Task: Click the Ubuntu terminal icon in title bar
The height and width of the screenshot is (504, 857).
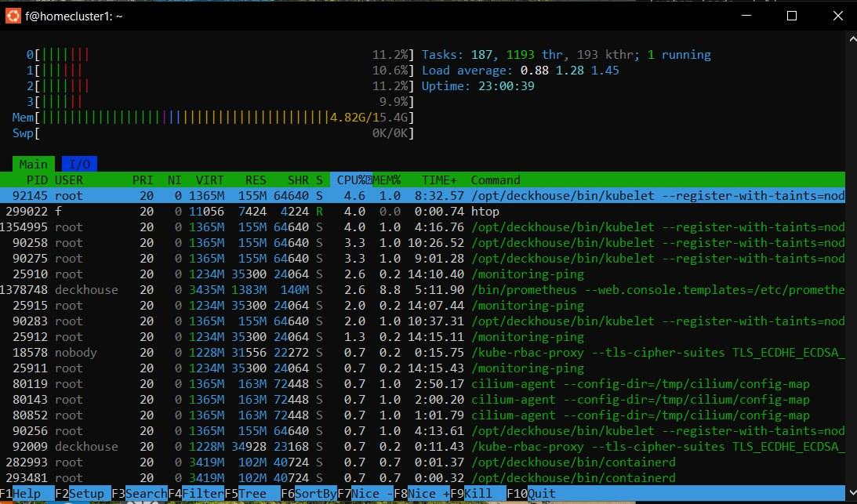Action: click(x=13, y=16)
